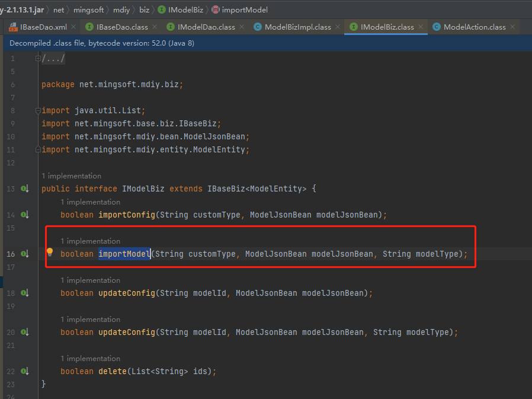Click '1 implementation' hint above IModelBiz interface
Screen dimensions: 532x399
coord(71,176)
